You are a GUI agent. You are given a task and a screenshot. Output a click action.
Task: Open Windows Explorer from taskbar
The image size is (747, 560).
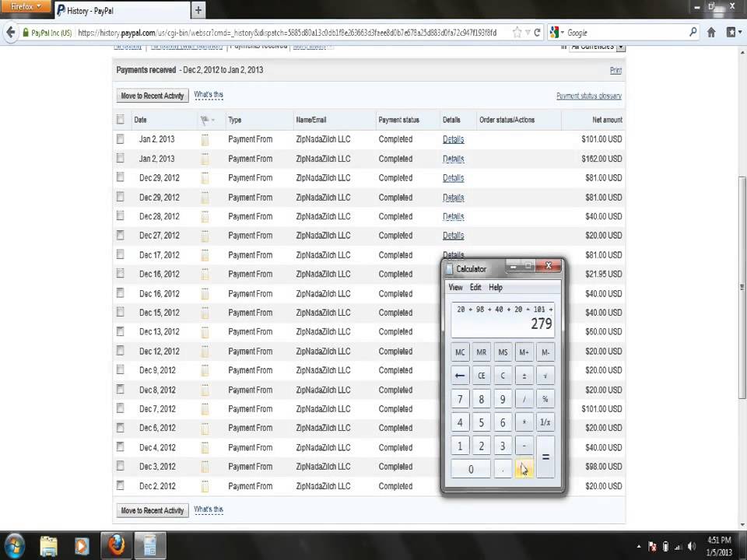[x=48, y=546]
